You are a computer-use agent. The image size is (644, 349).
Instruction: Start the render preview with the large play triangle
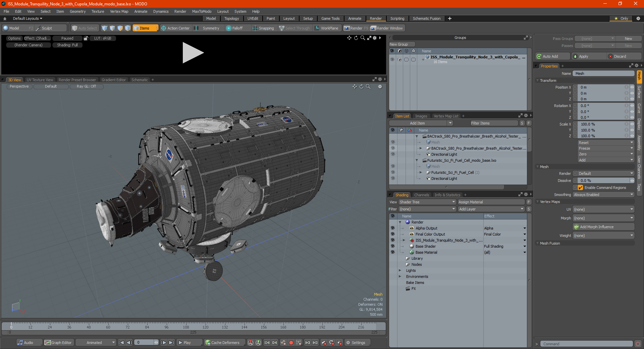pyautogui.click(x=193, y=53)
